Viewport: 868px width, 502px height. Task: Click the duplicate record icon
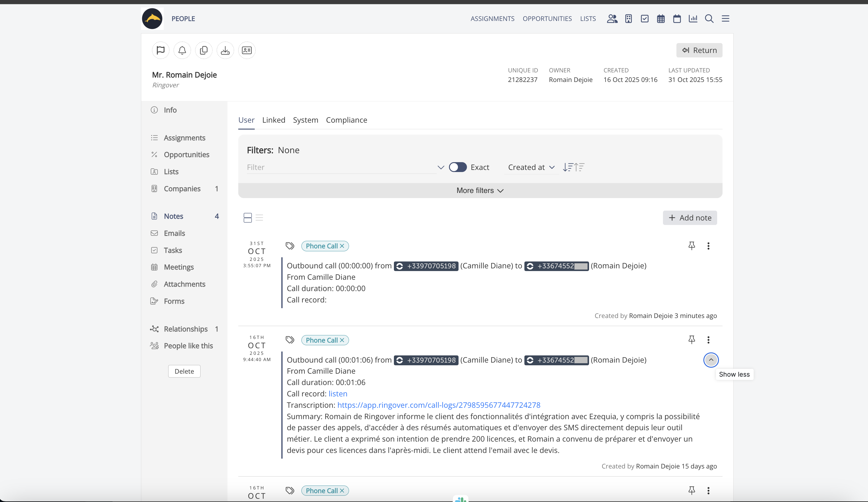point(204,50)
